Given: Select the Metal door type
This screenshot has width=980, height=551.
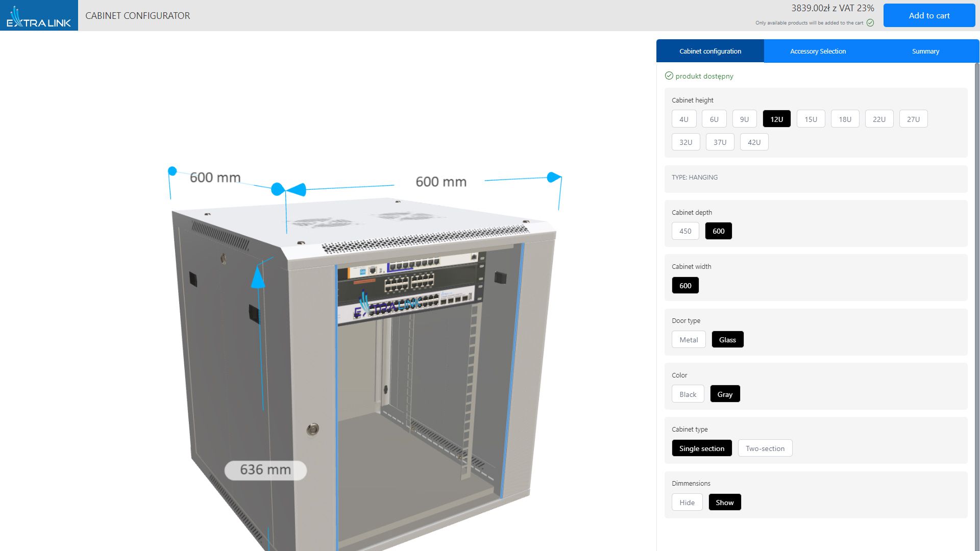Looking at the screenshot, I should 688,340.
